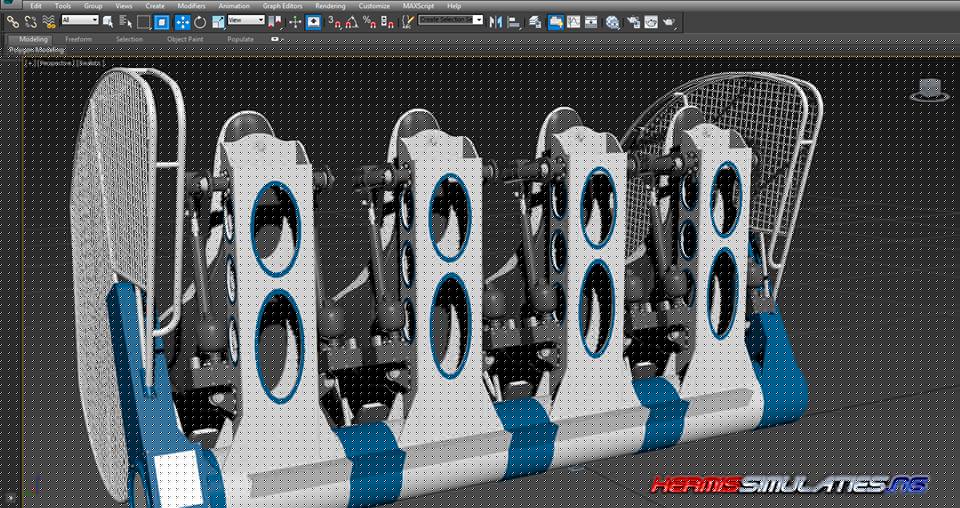Open the reference coordinate system 'View' dropdown
Screen dimensions: 960x508
[246, 20]
